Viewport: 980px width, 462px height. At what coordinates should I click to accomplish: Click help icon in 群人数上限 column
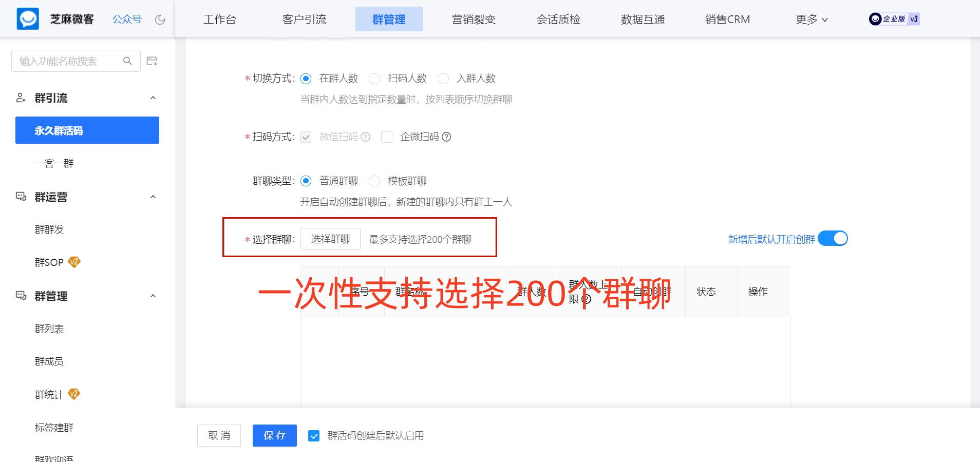pos(586,299)
